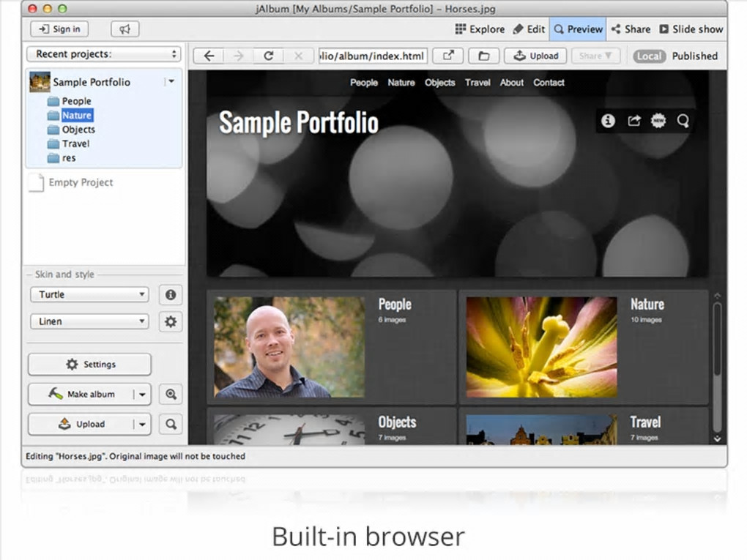
Task: Click share icon on portfolio header
Action: (x=633, y=121)
